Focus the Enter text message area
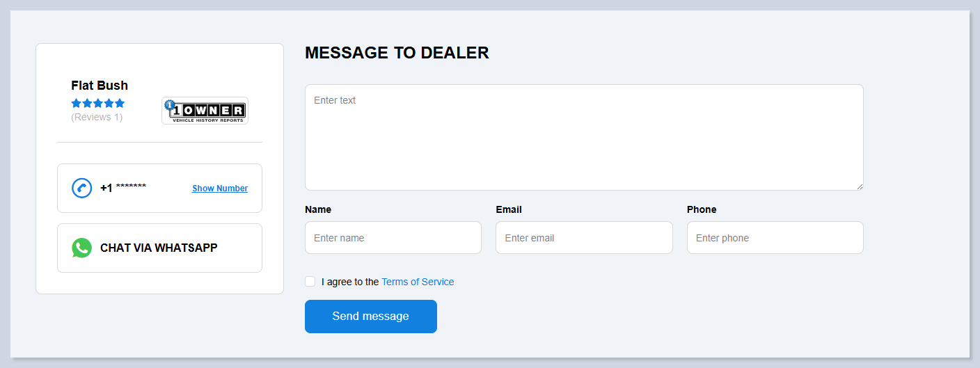Screen dimensions: 980x368 584,137
